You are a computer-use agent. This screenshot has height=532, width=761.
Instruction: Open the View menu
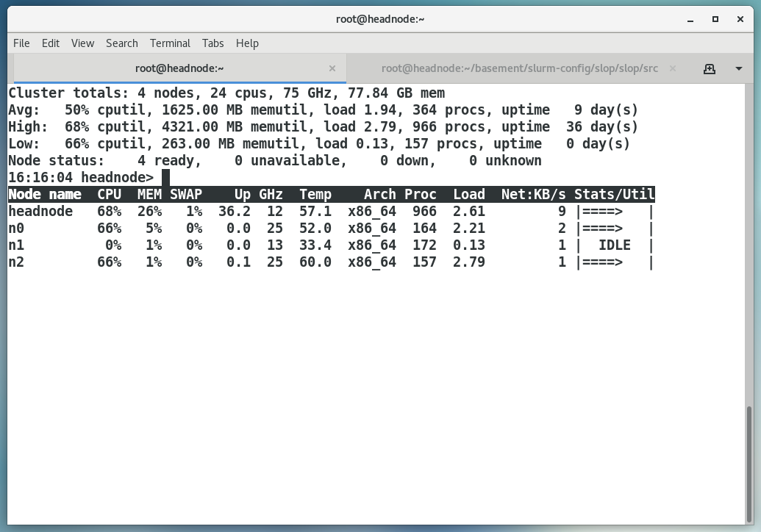(x=82, y=43)
